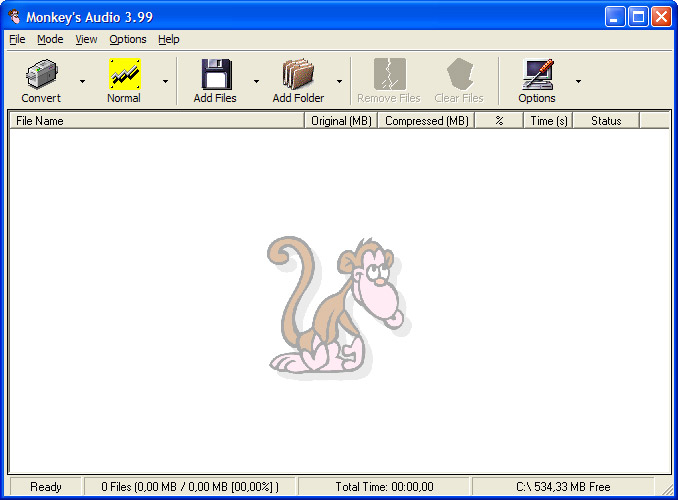Maximize the Monkey's Audio window
The height and width of the screenshot is (500, 678).
pos(638,17)
